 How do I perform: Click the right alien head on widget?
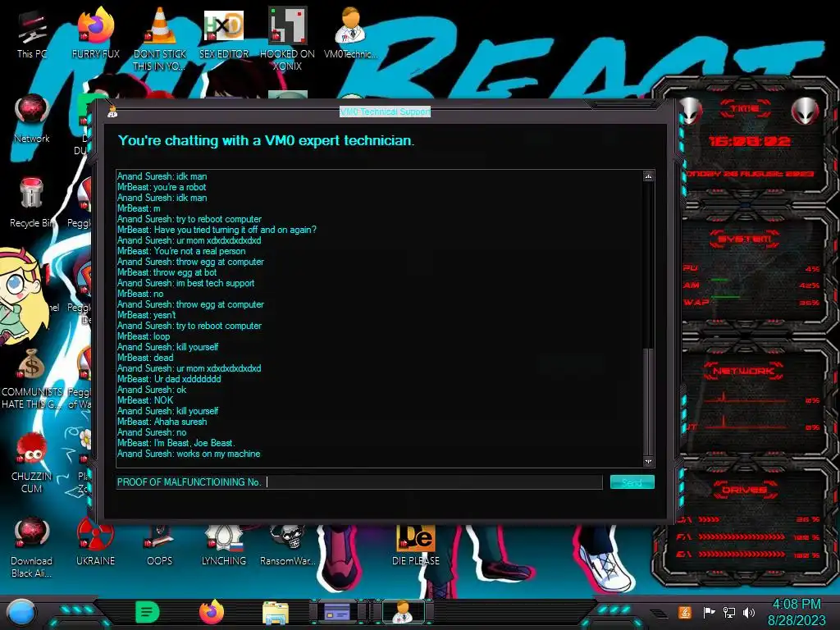pos(805,112)
